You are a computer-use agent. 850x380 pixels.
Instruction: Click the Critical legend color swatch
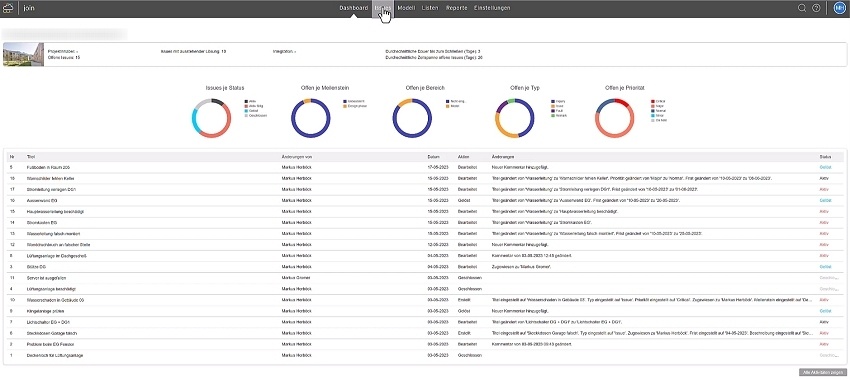(x=653, y=101)
